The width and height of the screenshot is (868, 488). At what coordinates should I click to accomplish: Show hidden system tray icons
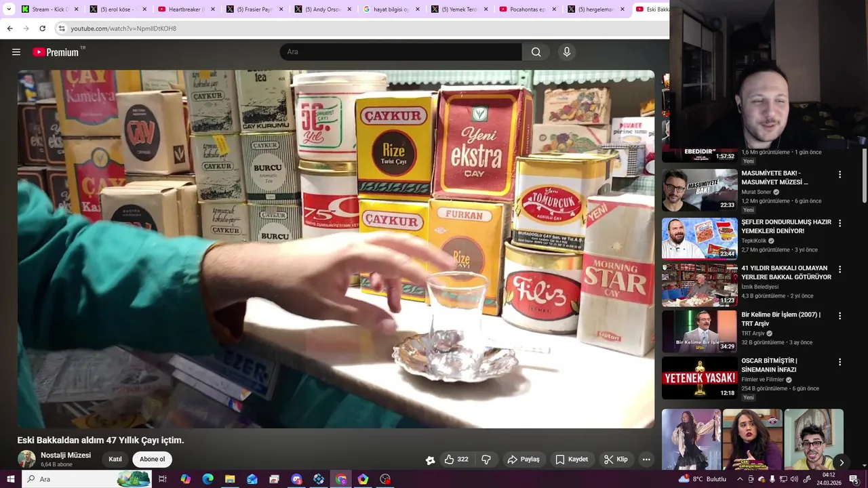click(740, 479)
